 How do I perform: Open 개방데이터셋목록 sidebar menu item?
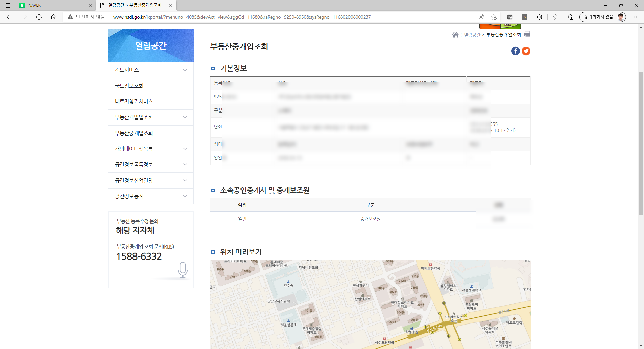[151, 149]
